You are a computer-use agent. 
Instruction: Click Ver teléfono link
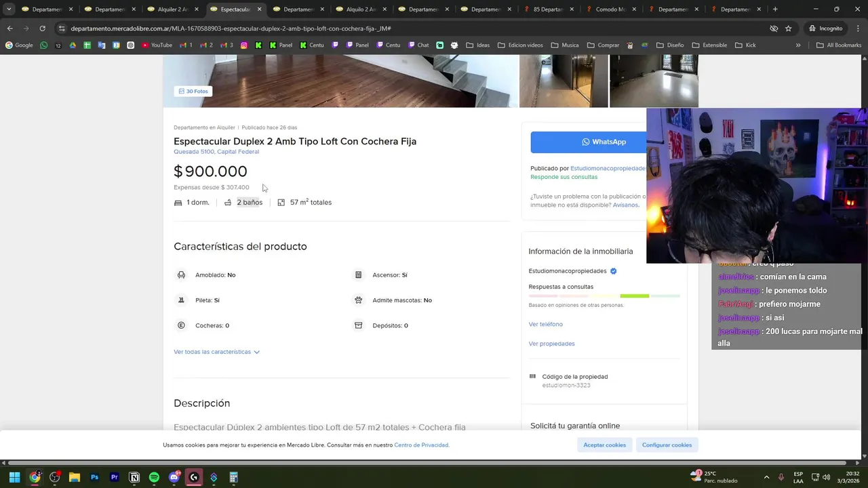click(x=546, y=324)
